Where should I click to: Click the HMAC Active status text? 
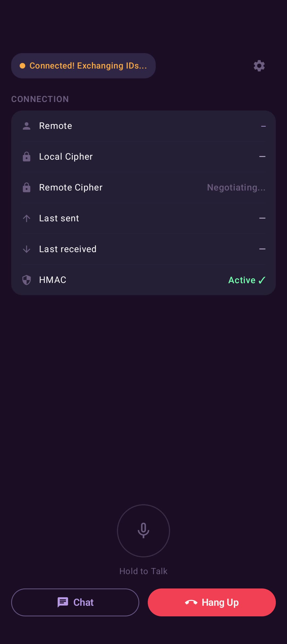242,280
